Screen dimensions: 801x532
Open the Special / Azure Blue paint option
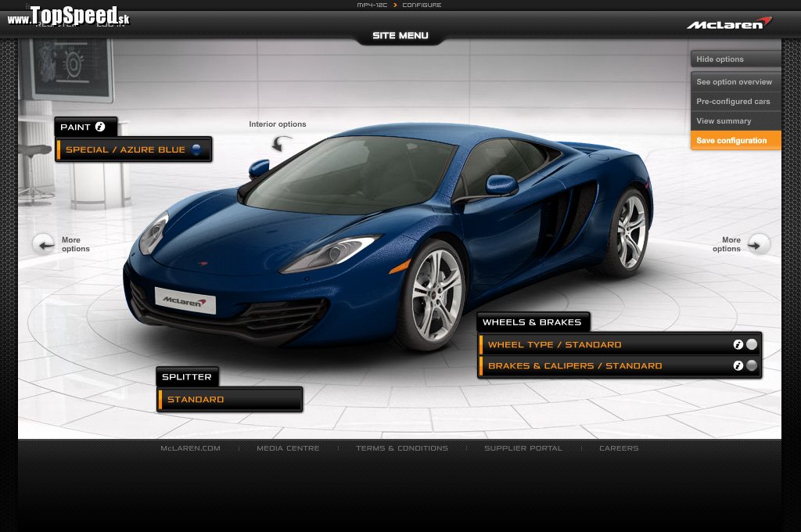tap(133, 149)
